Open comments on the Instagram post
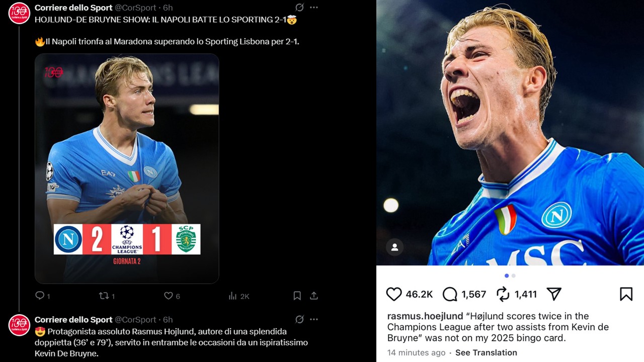 click(450, 294)
